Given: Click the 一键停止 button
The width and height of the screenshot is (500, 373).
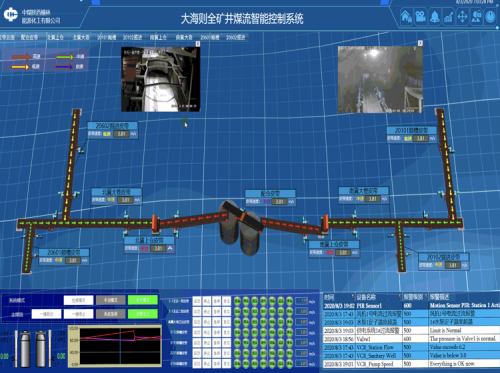Looking at the screenshot, I should click(79, 314).
